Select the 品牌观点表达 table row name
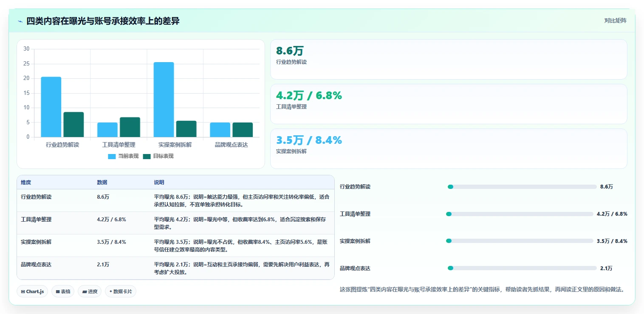Image resolution: width=644 pixels, height=314 pixels. [x=36, y=264]
